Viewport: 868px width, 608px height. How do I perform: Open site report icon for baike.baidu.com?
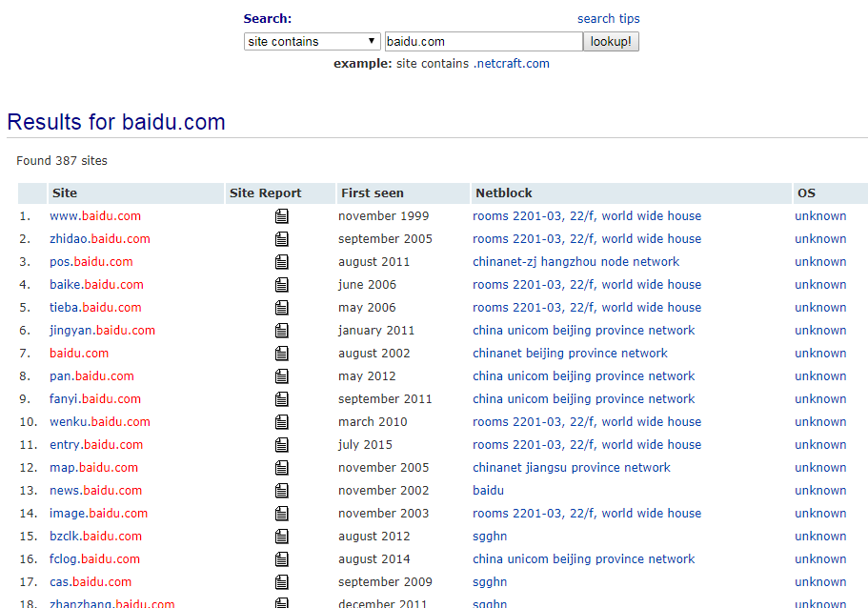(282, 285)
